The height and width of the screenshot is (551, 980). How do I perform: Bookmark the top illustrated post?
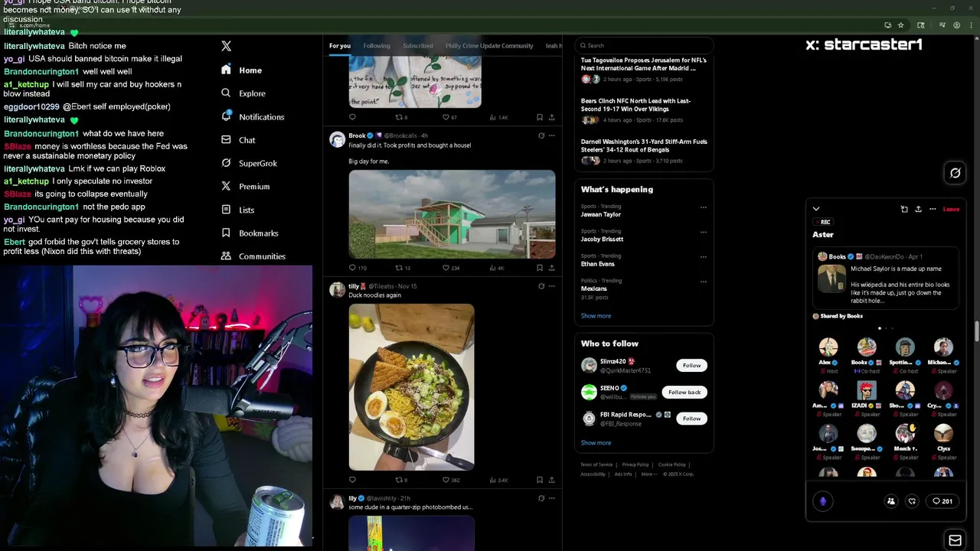tap(540, 117)
